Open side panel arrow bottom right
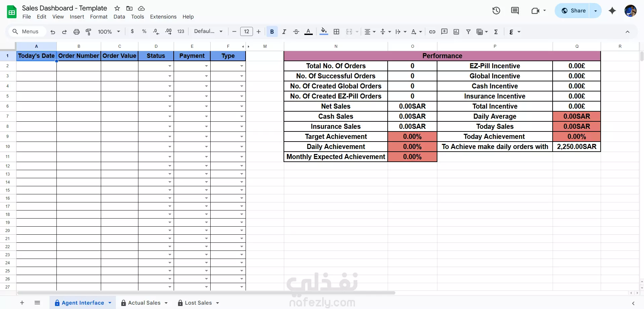Screen dimensions: 644x309 [x=633, y=303]
